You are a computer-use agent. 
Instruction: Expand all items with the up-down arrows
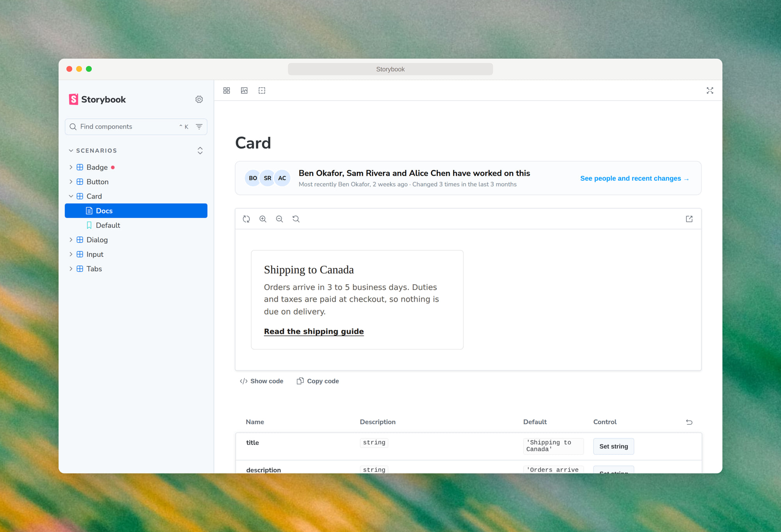tap(200, 150)
